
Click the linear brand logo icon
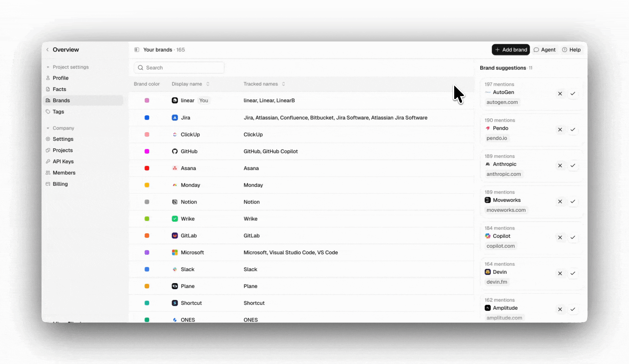[x=175, y=100]
